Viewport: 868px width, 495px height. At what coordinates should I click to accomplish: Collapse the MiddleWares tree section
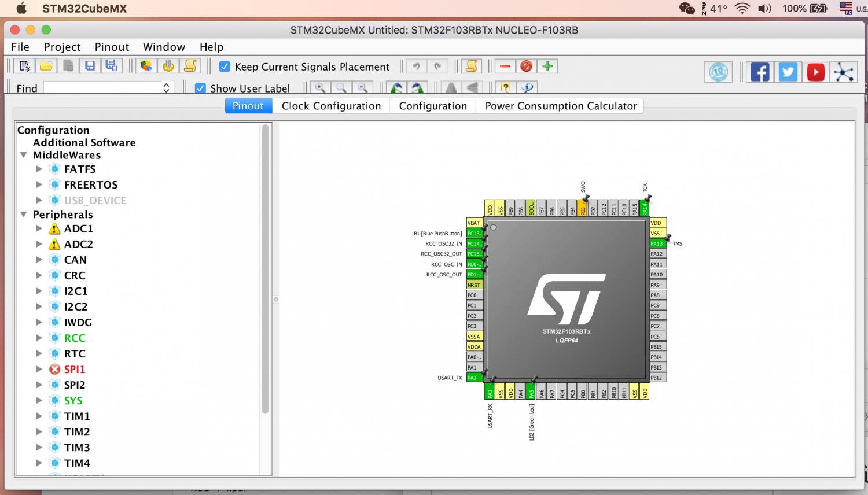pyautogui.click(x=24, y=155)
